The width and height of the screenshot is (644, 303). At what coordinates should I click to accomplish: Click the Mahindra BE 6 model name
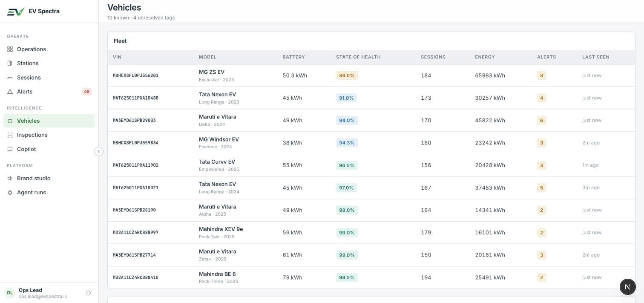point(217,274)
